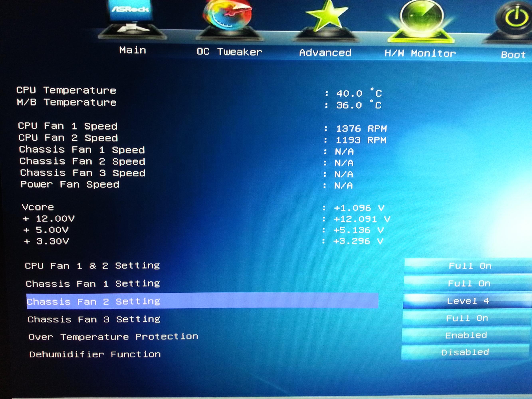532x399 pixels.
Task: Go to the Boot tab label
Action: point(513,55)
